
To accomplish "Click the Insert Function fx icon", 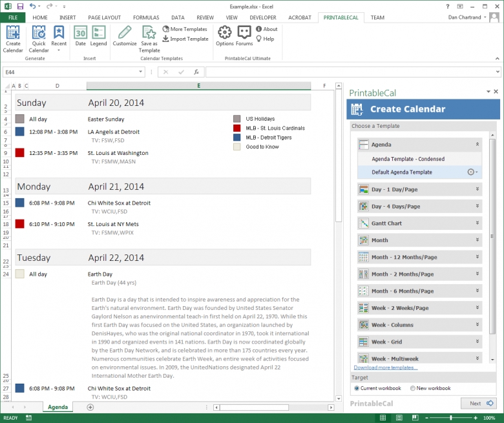I will pyautogui.click(x=196, y=72).
